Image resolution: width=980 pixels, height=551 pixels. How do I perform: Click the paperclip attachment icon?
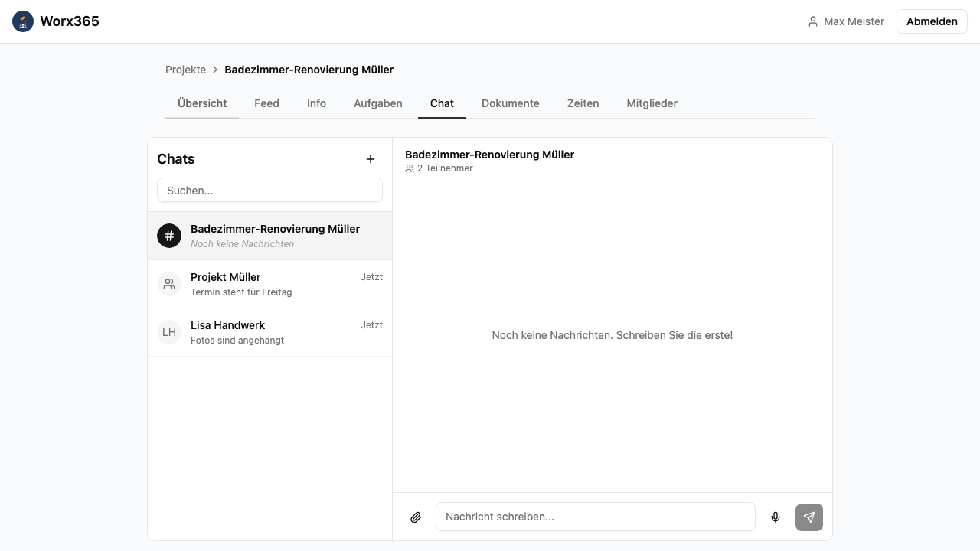416,517
